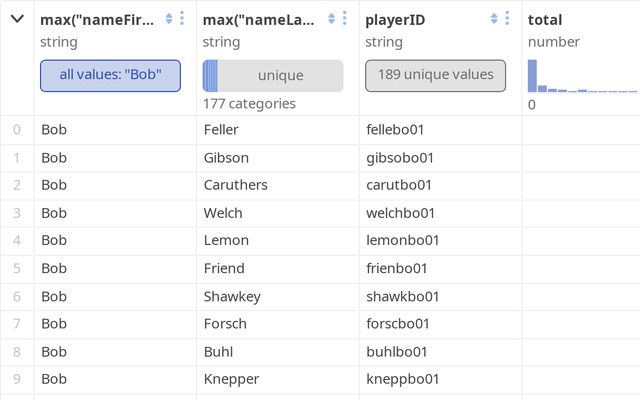
Task: Open playerID column options menu
Action: point(507,19)
